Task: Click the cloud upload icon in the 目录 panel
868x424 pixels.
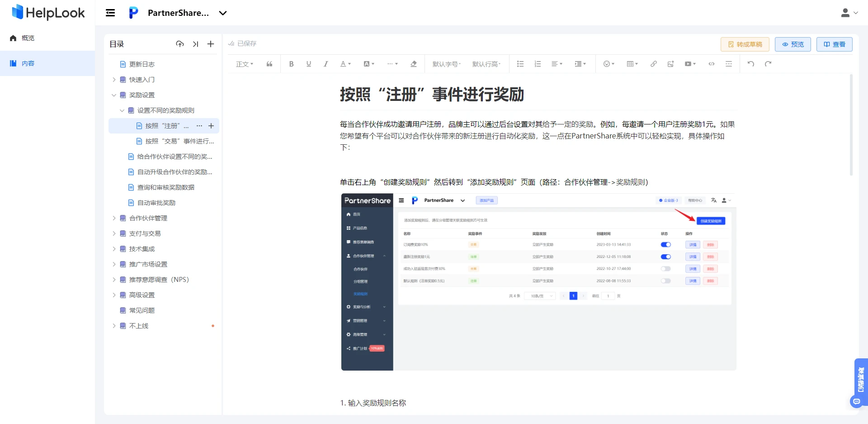Action: pyautogui.click(x=180, y=44)
